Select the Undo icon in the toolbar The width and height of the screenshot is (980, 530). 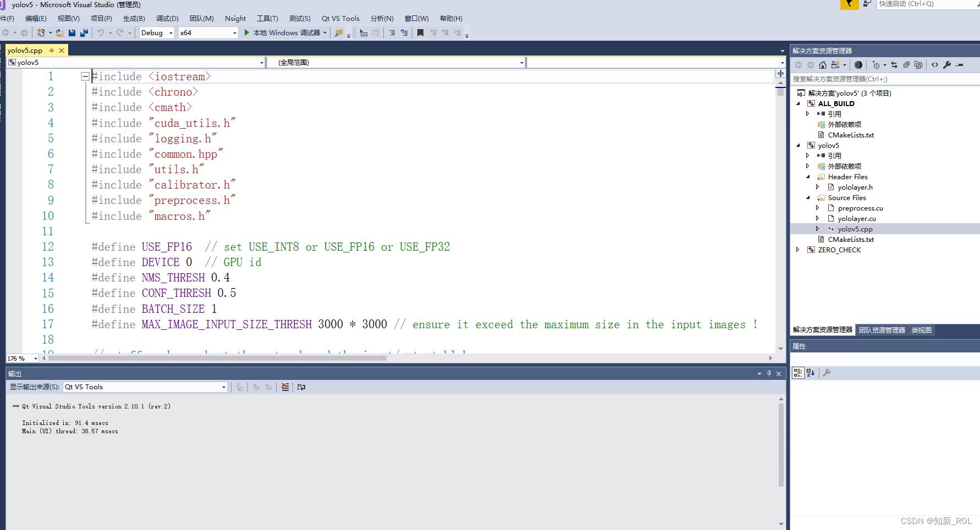point(101,32)
